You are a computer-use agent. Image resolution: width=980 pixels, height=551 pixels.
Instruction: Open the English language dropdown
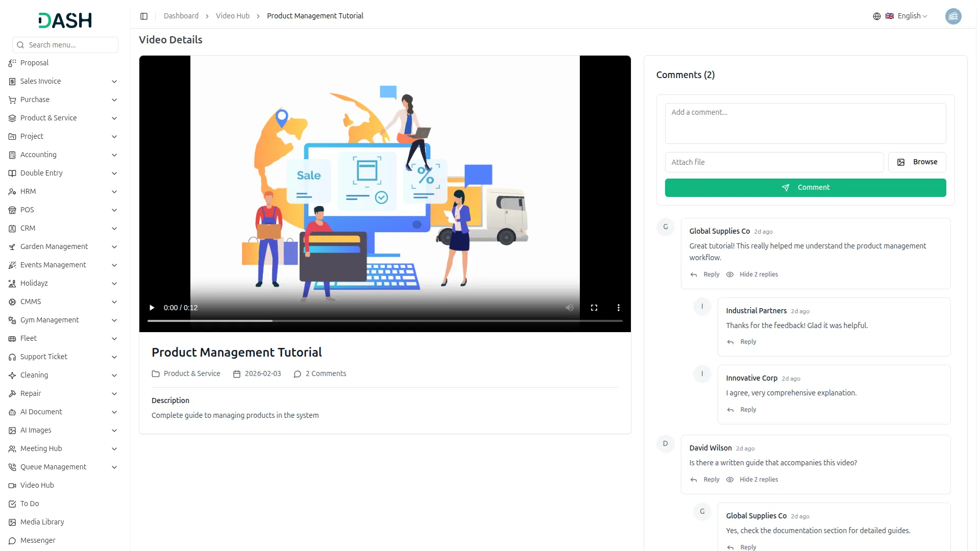[x=910, y=16]
